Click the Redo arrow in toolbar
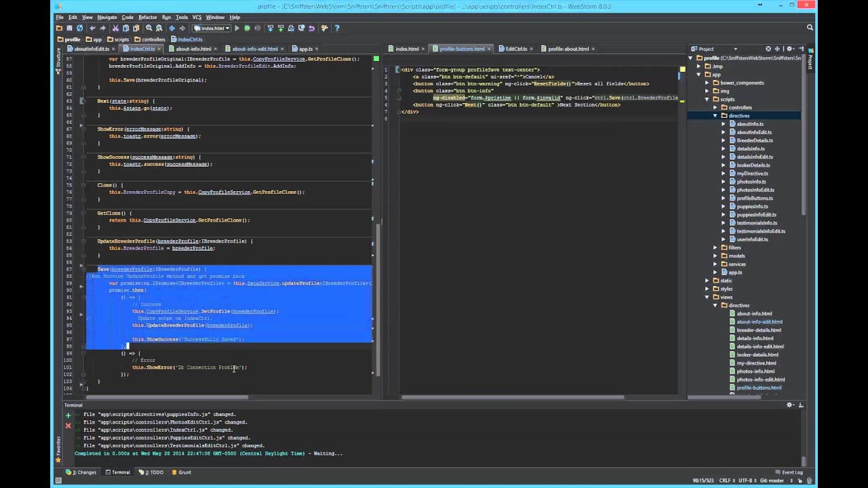 [102, 28]
